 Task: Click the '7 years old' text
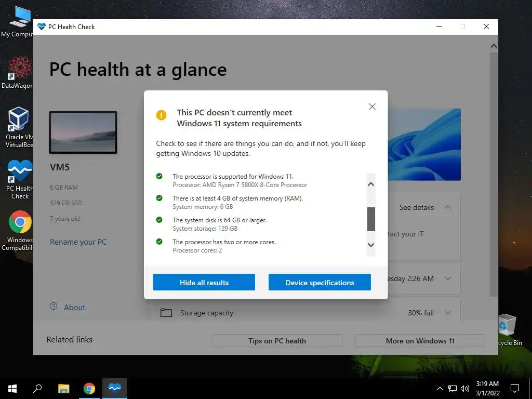[65, 219]
